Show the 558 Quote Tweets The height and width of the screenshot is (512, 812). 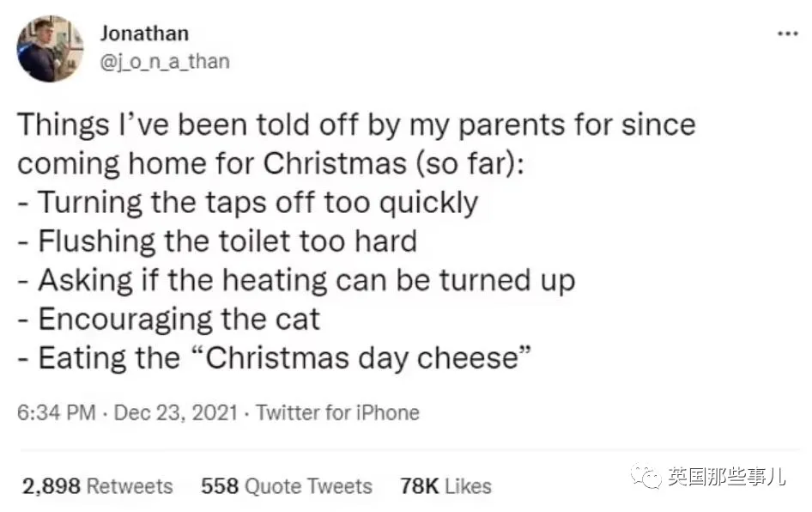(x=286, y=486)
